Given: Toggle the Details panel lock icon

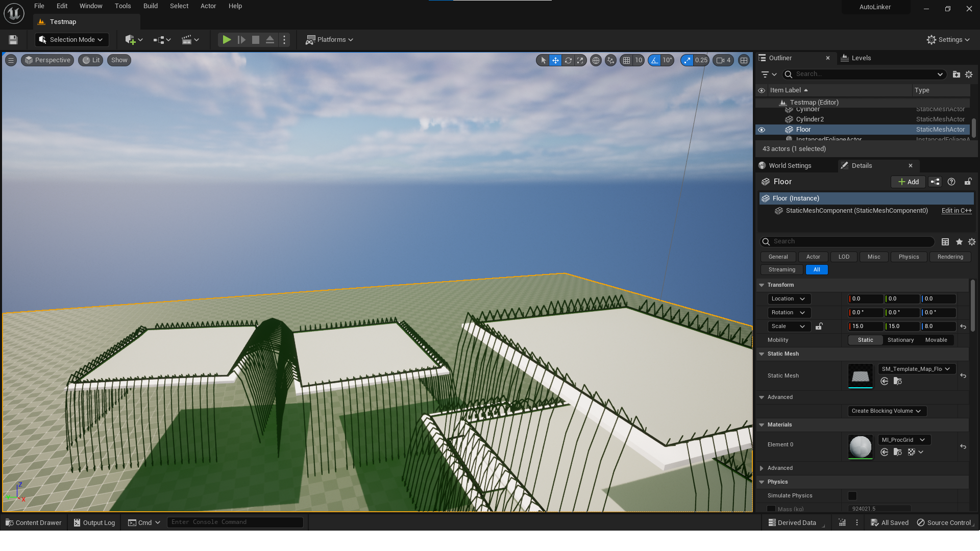Looking at the screenshot, I should [x=968, y=182].
